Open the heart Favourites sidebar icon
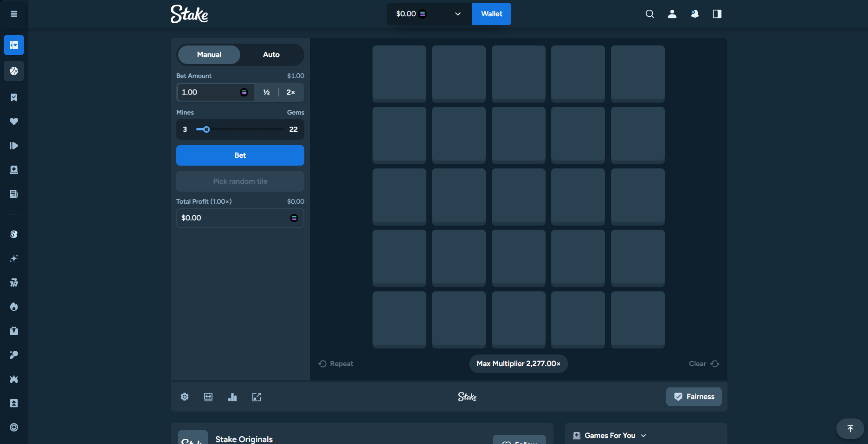 (x=14, y=122)
